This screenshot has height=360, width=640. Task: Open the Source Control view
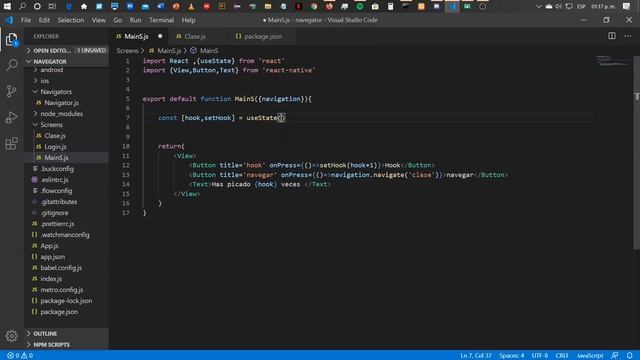click(x=11, y=91)
